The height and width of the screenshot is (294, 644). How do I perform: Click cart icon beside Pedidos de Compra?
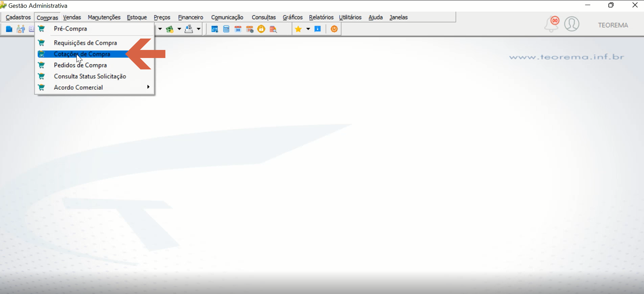(41, 65)
